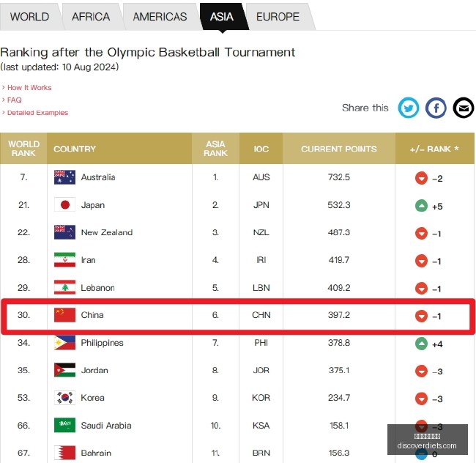This screenshot has width=476, height=463.
Task: Open the Detailed Examples link
Action: [37, 113]
